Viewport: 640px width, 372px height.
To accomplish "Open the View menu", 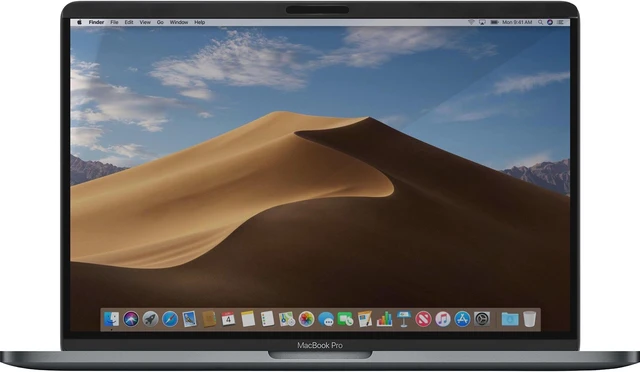I will coord(145,22).
